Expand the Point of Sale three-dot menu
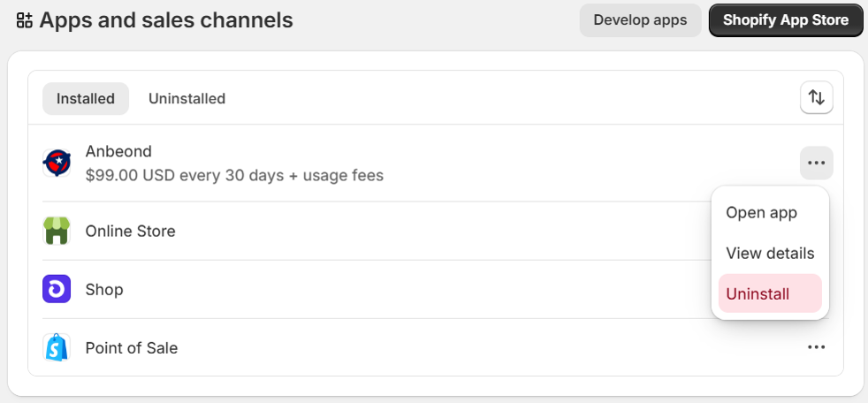The image size is (868, 403). coord(816,347)
